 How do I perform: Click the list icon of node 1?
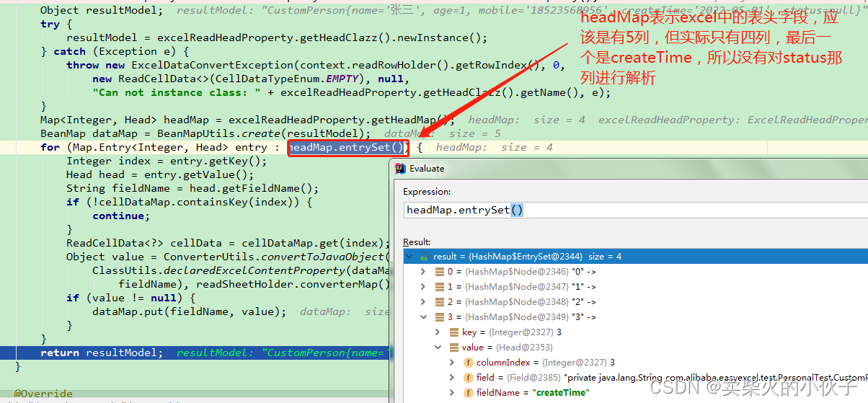pyautogui.click(x=439, y=287)
